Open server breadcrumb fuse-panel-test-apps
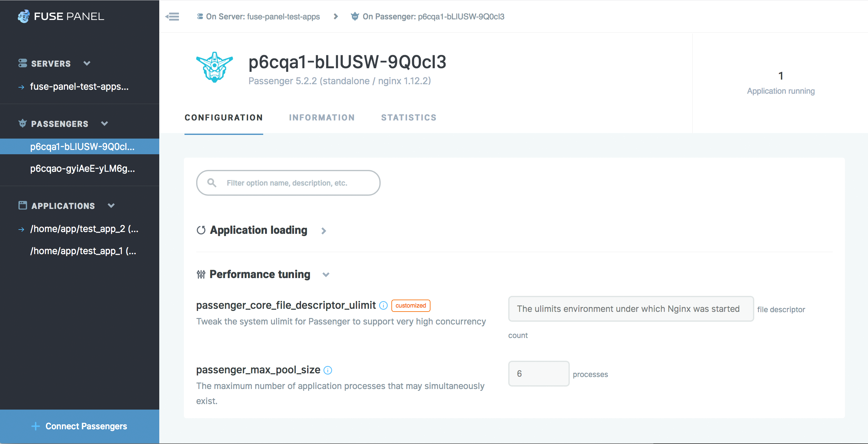The width and height of the screenshot is (868, 444). point(263,17)
